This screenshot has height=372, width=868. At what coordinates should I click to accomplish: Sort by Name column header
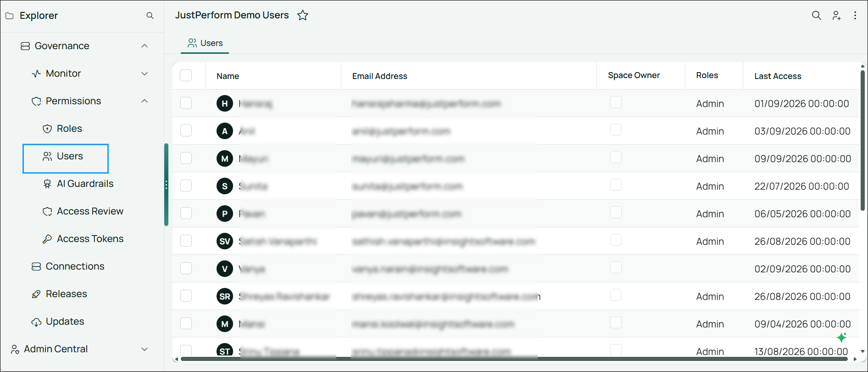pos(228,76)
